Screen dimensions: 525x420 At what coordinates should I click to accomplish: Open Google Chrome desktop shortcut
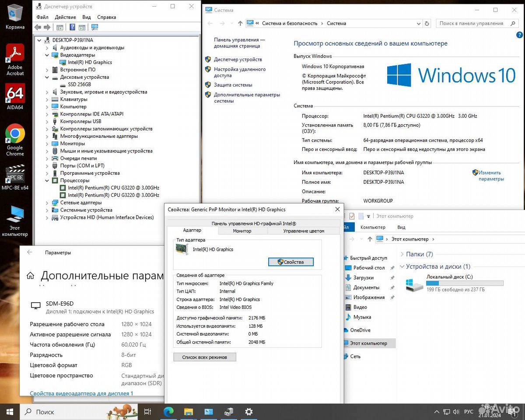click(x=15, y=140)
